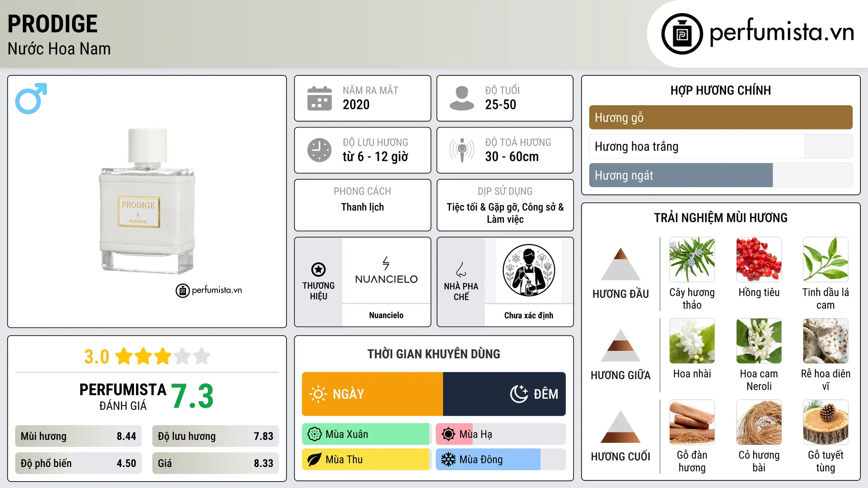Open the Gỗ tuyết tùng note image
This screenshot has width=868, height=488.
826,422
